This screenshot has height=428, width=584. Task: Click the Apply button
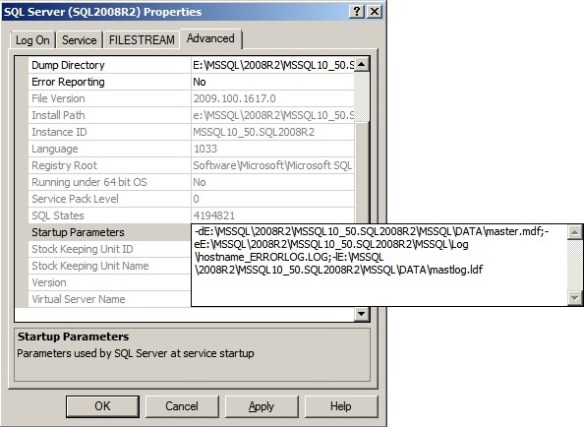pos(261,406)
